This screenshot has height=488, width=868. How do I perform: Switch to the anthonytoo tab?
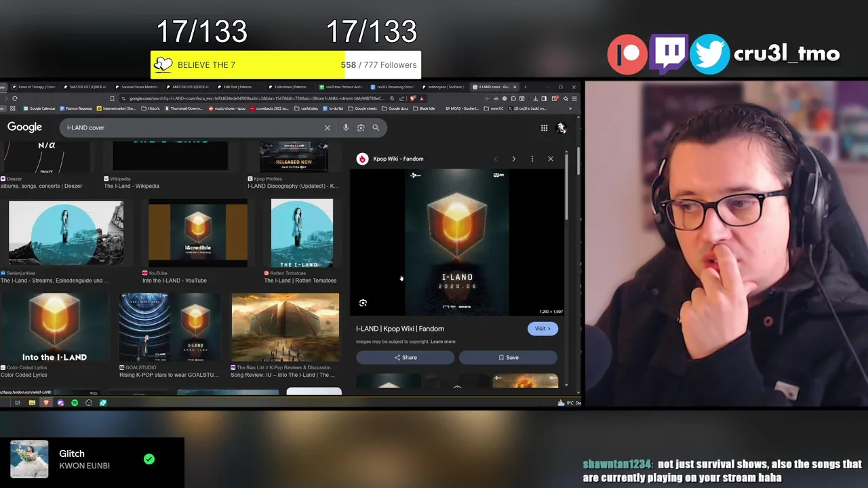pyautogui.click(x=443, y=87)
